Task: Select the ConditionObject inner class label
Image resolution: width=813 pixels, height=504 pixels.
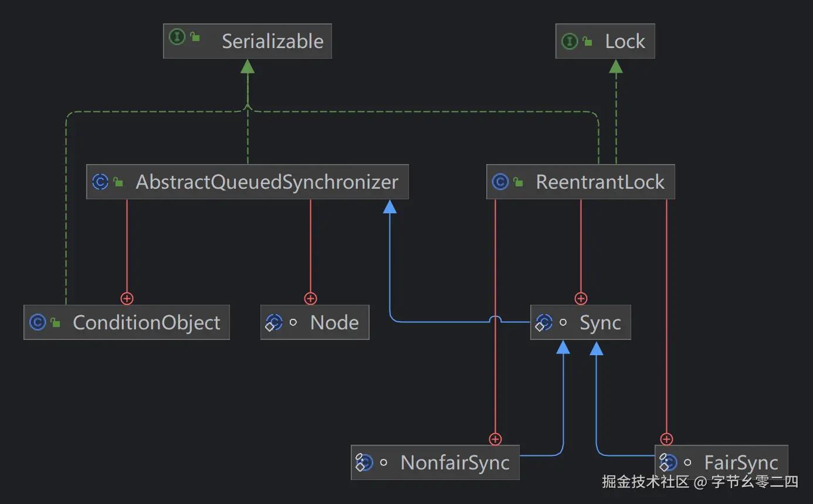Action: 147,322
